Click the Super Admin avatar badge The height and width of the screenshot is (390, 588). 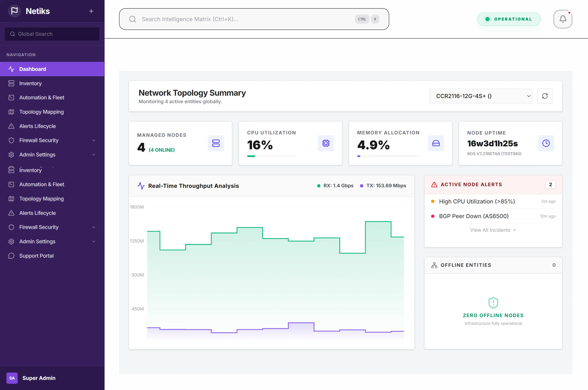pyautogui.click(x=12, y=378)
